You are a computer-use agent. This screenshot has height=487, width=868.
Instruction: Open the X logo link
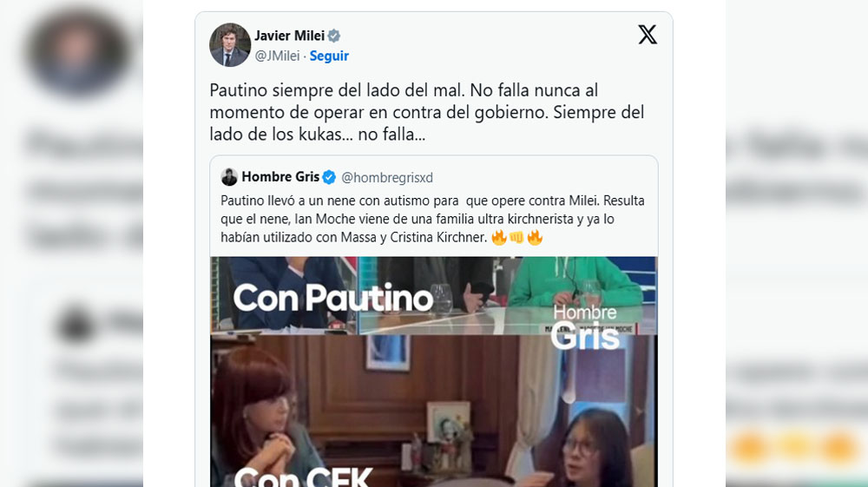click(648, 35)
